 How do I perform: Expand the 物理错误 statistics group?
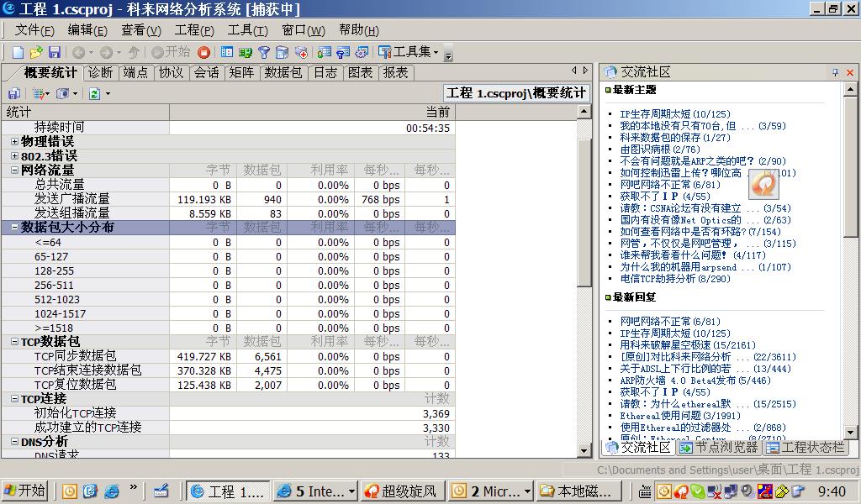click(x=14, y=142)
